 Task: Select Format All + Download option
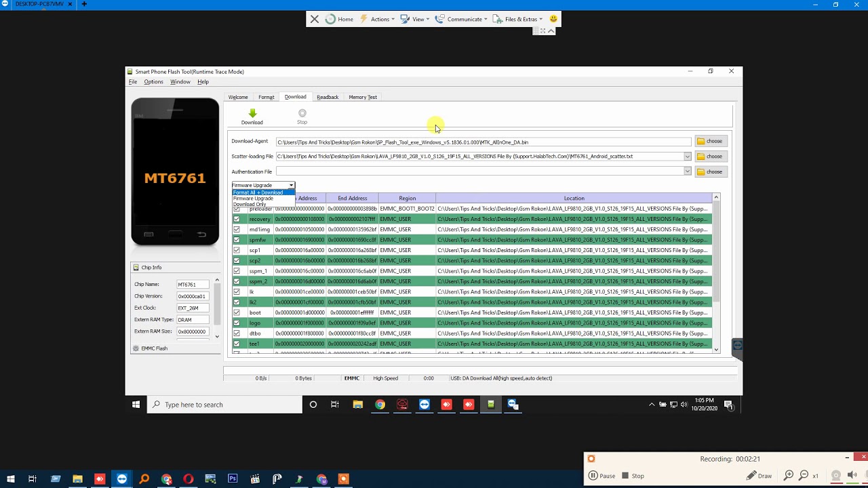pyautogui.click(x=263, y=192)
